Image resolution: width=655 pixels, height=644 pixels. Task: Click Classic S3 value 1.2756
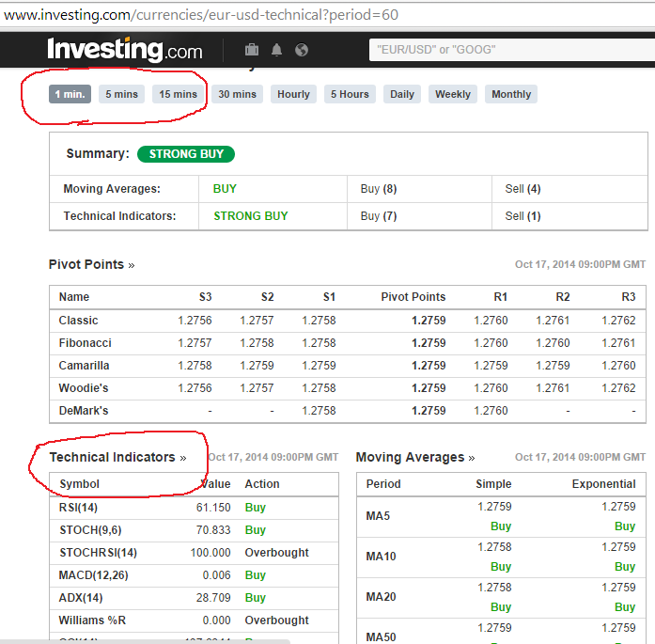coord(195,321)
